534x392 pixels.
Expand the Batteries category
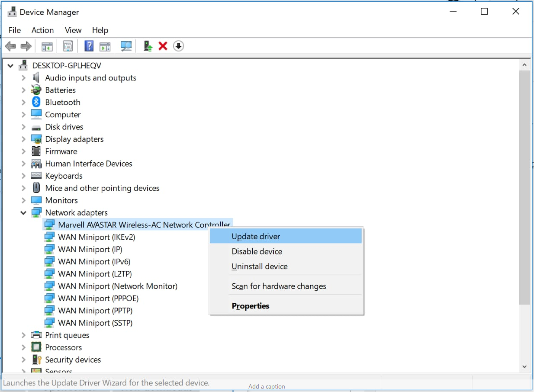pyautogui.click(x=24, y=90)
